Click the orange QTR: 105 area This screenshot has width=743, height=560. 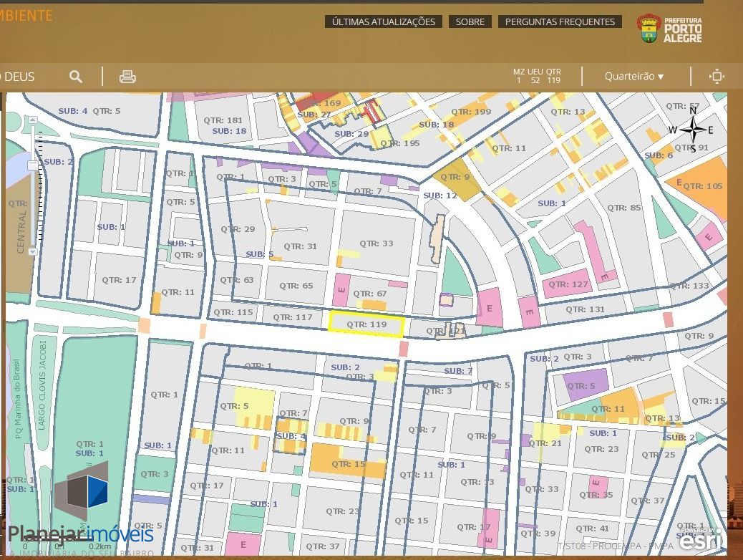(702, 186)
